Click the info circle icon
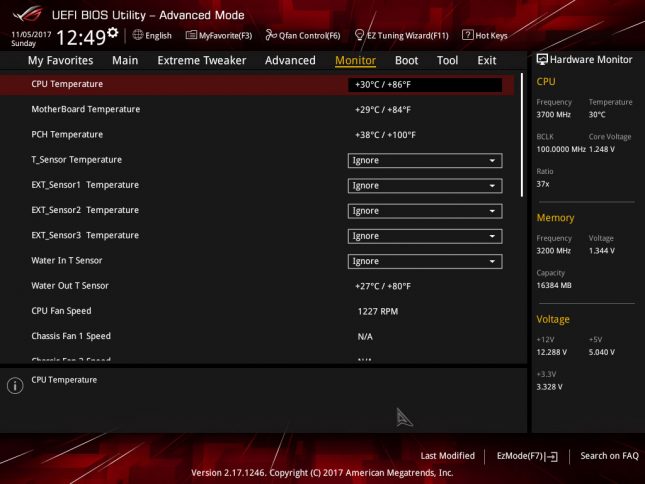Screen dimensions: 645x484 [15, 386]
